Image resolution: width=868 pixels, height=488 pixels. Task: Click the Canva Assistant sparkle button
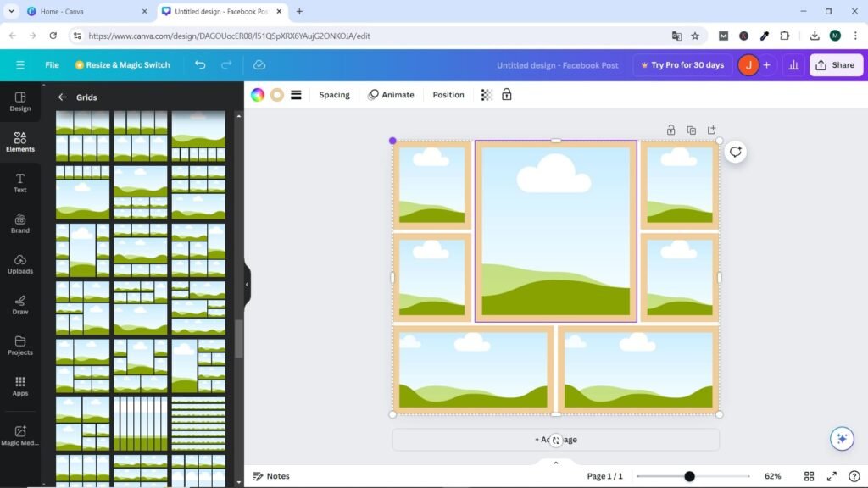point(841,438)
